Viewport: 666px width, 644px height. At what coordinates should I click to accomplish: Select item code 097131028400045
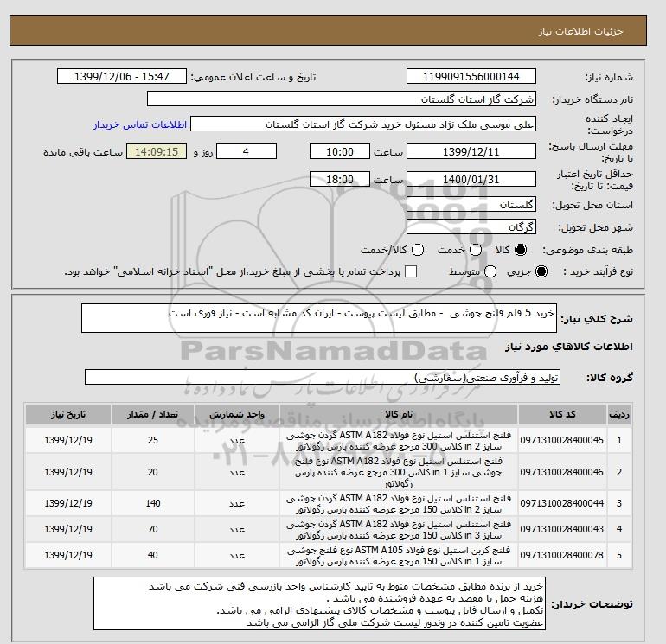(x=561, y=440)
